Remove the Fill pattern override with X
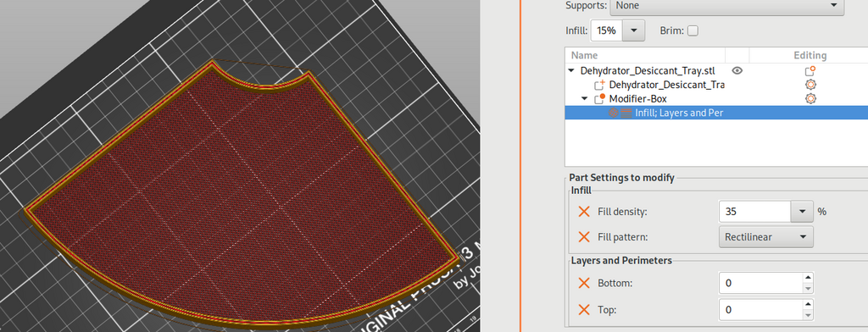868x332 pixels. coord(584,237)
